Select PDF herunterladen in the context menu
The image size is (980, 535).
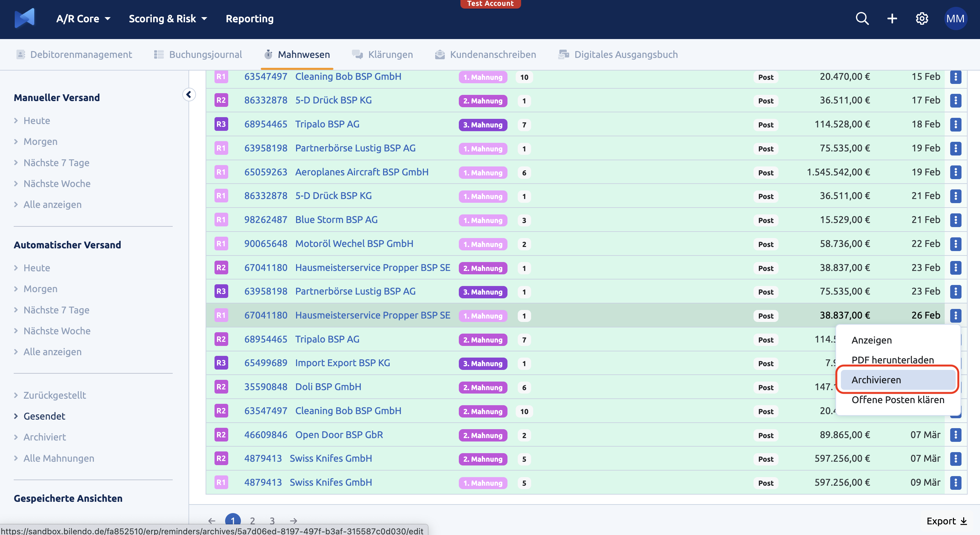coord(893,360)
